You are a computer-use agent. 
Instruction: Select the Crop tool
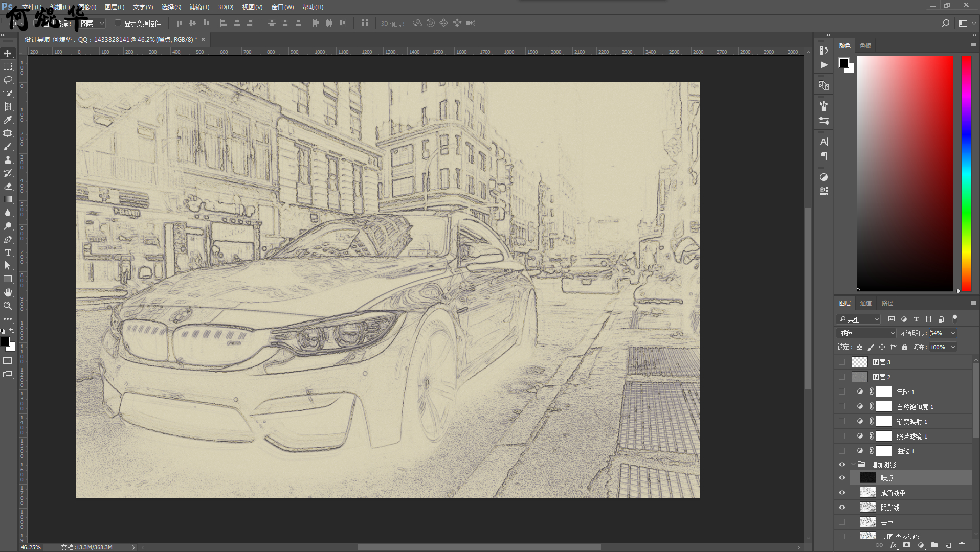(x=8, y=106)
